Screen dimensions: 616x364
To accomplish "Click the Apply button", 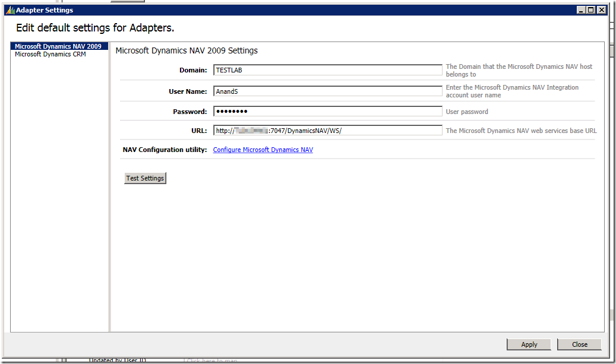I will point(529,344).
